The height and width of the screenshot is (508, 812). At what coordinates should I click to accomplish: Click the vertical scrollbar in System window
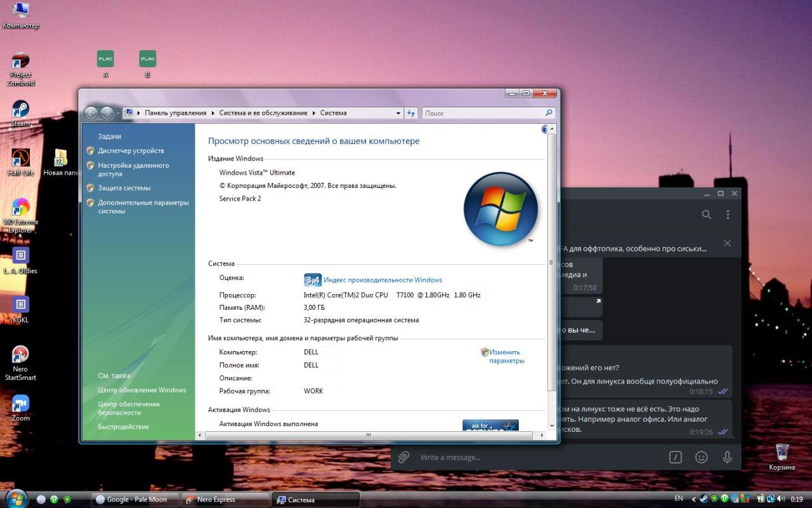[551, 262]
